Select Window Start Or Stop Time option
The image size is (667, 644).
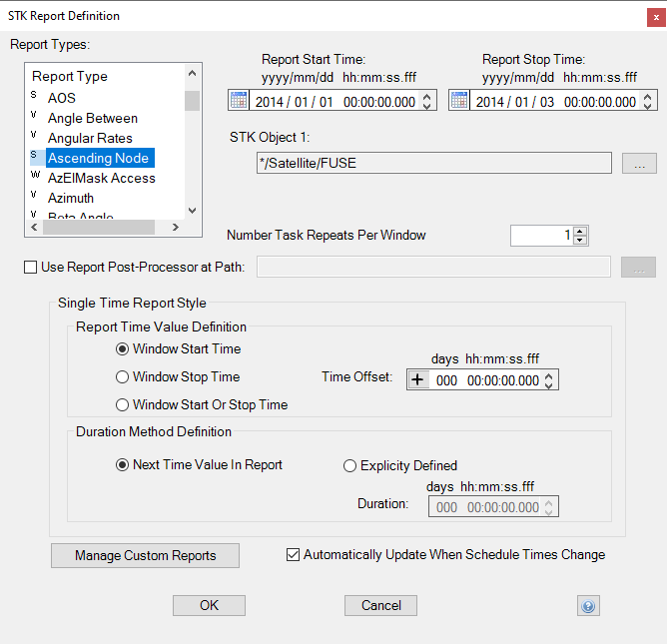click(123, 405)
